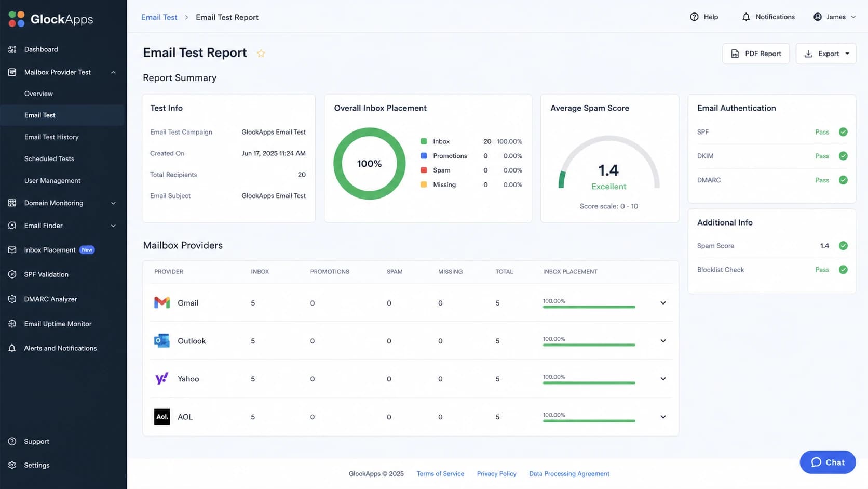The height and width of the screenshot is (489, 868).
Task: Open Data Processing Agreement link
Action: click(569, 473)
